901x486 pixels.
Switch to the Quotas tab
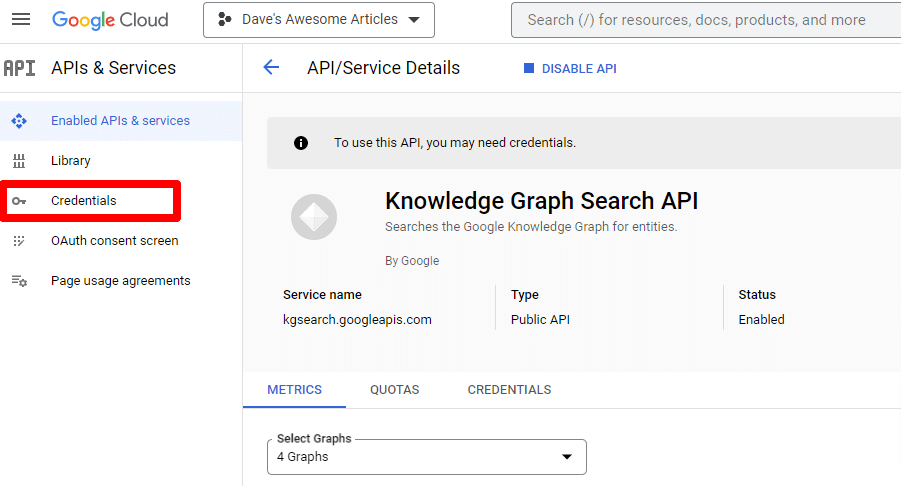[x=394, y=390]
